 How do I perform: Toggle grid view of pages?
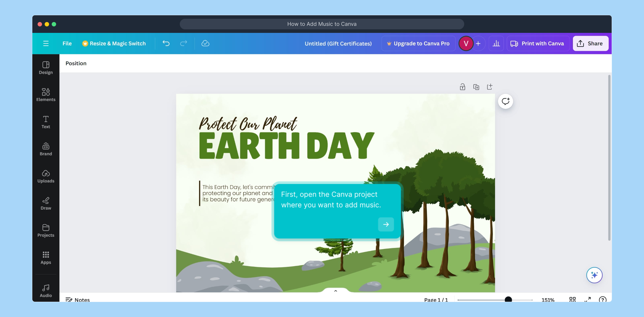[x=572, y=299]
